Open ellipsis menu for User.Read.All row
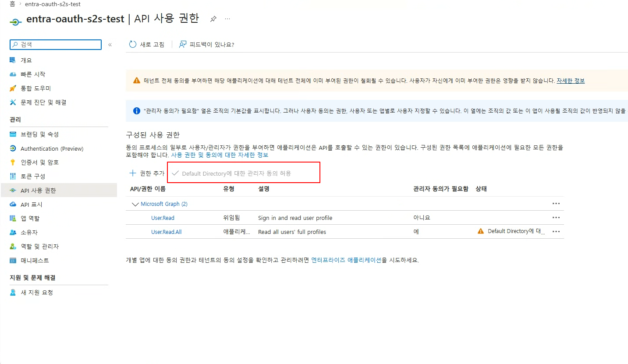Viewport: 628px width, 364px height. (x=556, y=232)
